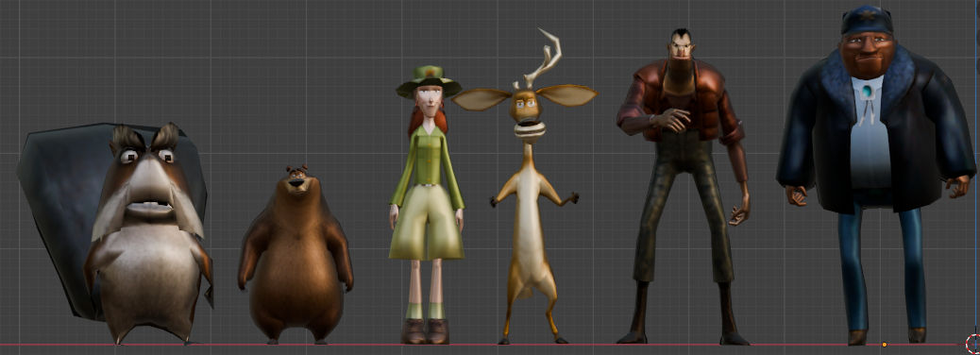Select the brown bear character model

pyautogui.click(x=296, y=256)
